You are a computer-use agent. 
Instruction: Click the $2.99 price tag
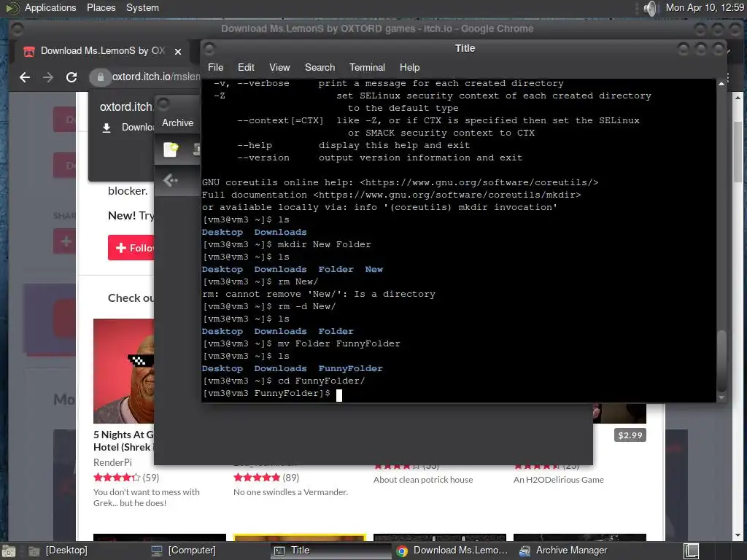630,435
